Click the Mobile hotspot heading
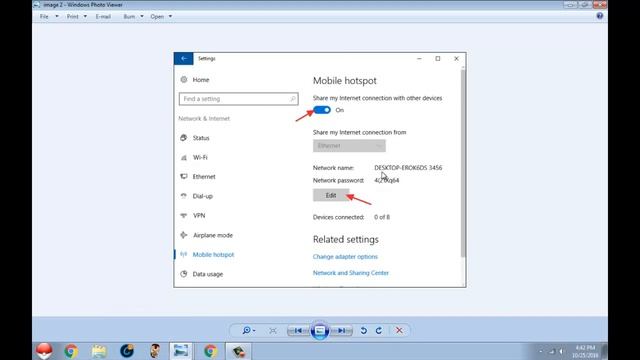Image resolution: width=640 pixels, height=360 pixels. (x=345, y=81)
